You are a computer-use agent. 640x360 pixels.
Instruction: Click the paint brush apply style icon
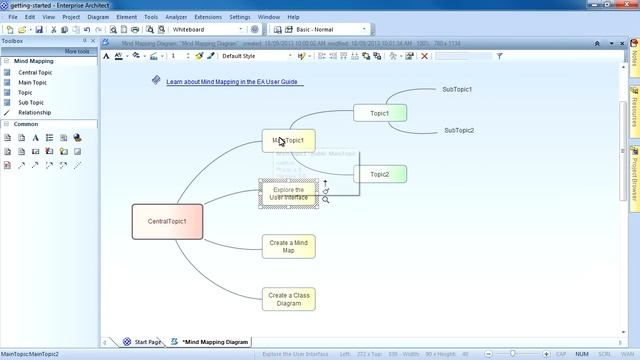click(211, 56)
